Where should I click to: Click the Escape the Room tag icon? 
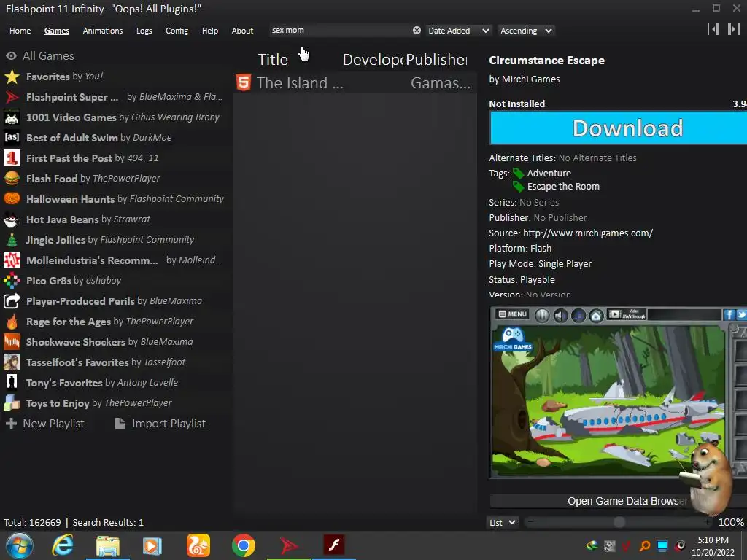[x=519, y=187]
